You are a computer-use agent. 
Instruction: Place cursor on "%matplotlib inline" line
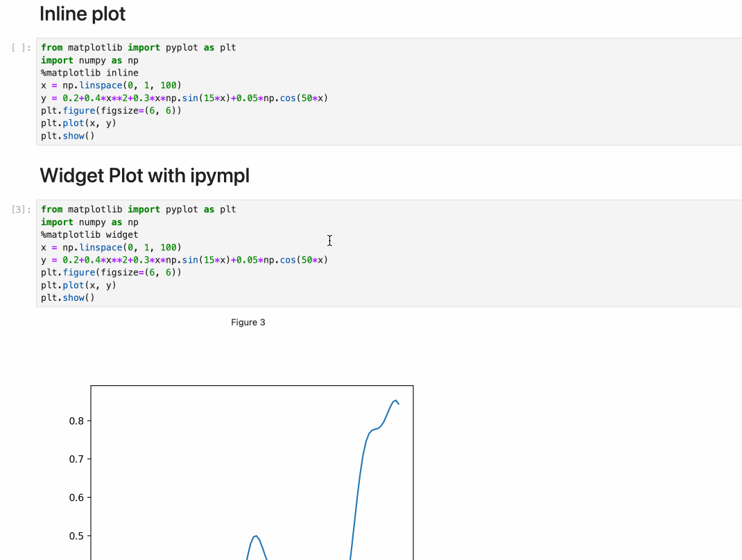click(89, 73)
